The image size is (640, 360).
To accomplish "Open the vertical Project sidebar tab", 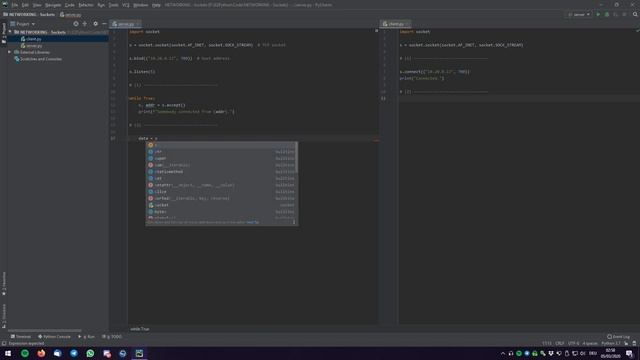I will (x=4, y=33).
